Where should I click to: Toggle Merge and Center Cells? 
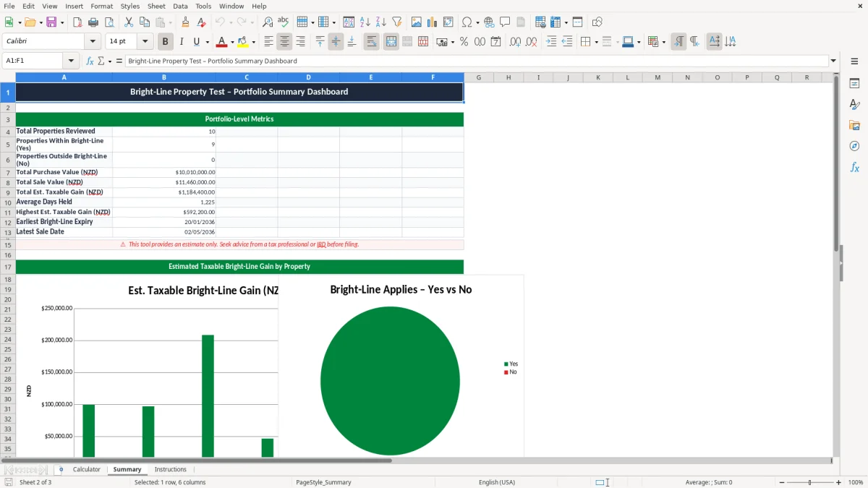tap(391, 42)
